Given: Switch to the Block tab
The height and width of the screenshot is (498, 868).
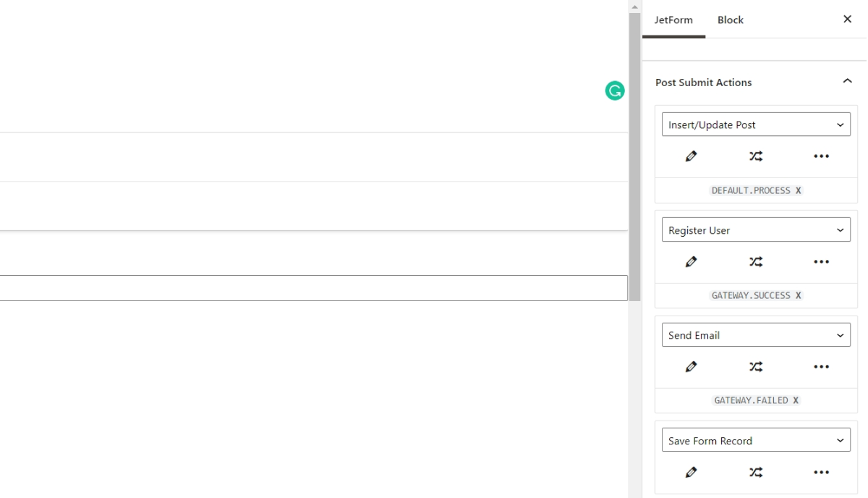Looking at the screenshot, I should (730, 20).
